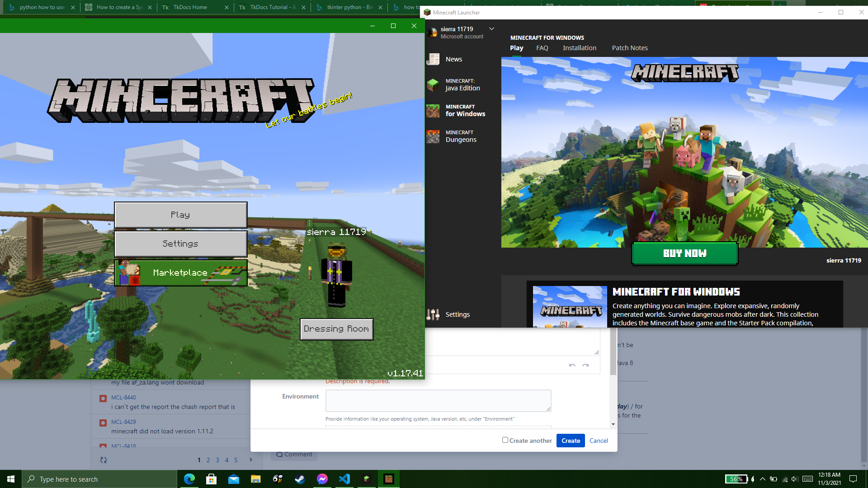Expand the sierra 11719 account dropdown
Viewport: 868px width, 488px height.
pyautogui.click(x=491, y=29)
